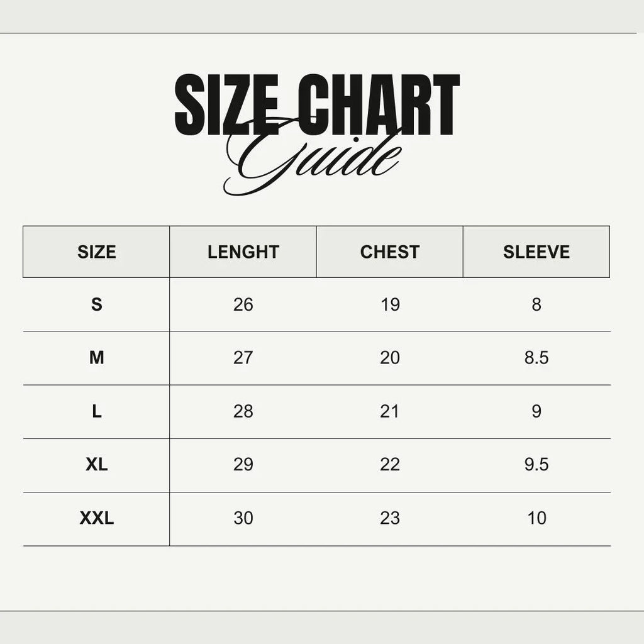Click the S size row label
The image size is (644, 644).
(97, 305)
